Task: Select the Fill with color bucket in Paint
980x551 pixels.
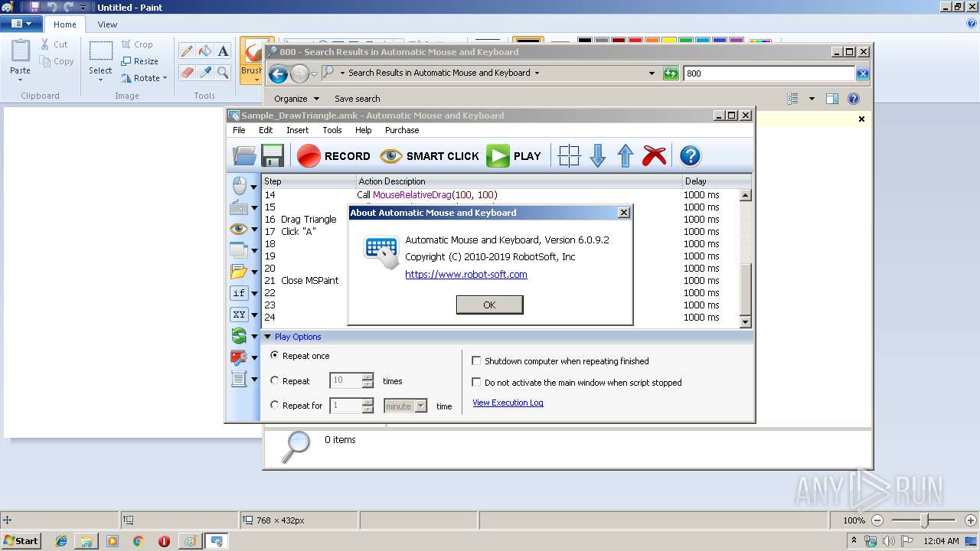Action: point(204,51)
